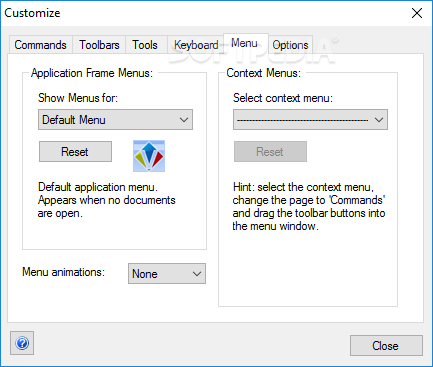The image size is (433, 367).
Task: Click the 'Menu animations:' label
Action: coord(63,272)
